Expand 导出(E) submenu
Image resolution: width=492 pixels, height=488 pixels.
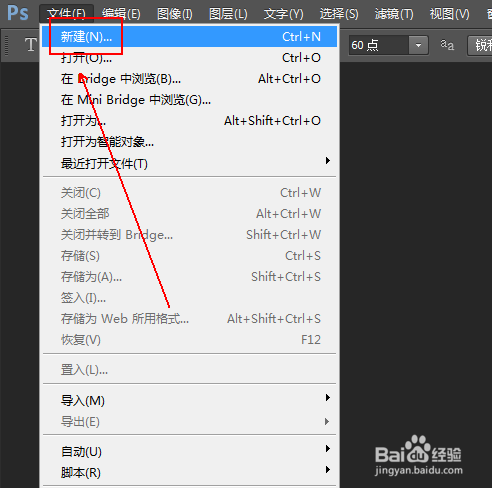coord(189,421)
